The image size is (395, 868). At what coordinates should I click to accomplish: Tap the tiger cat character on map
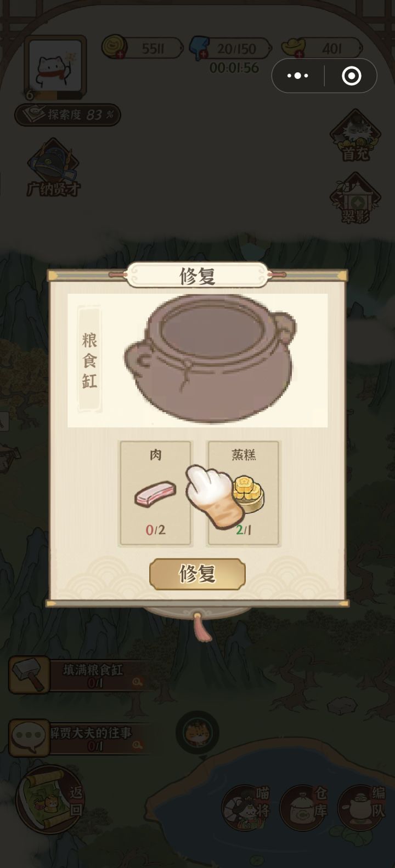click(x=198, y=733)
